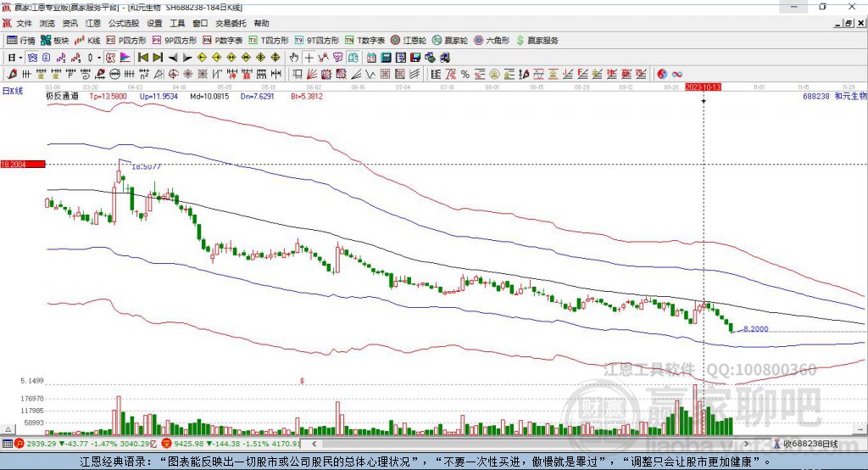The width and height of the screenshot is (868, 470).
Task: Click the yellow diamond left-arrow icon
Action: coord(202,58)
